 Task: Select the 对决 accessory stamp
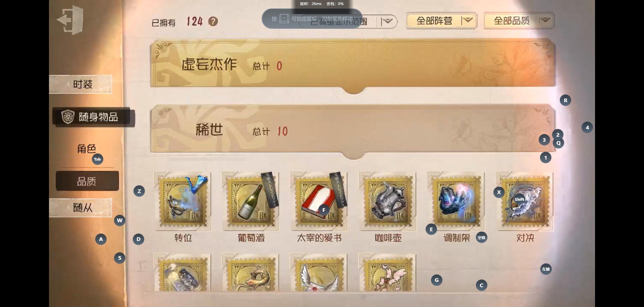(525, 201)
